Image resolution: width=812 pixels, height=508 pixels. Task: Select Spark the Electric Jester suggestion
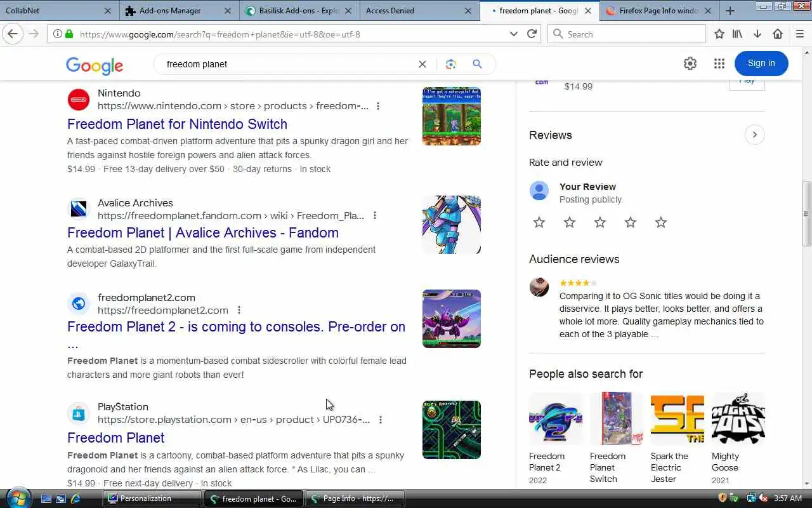(678, 438)
